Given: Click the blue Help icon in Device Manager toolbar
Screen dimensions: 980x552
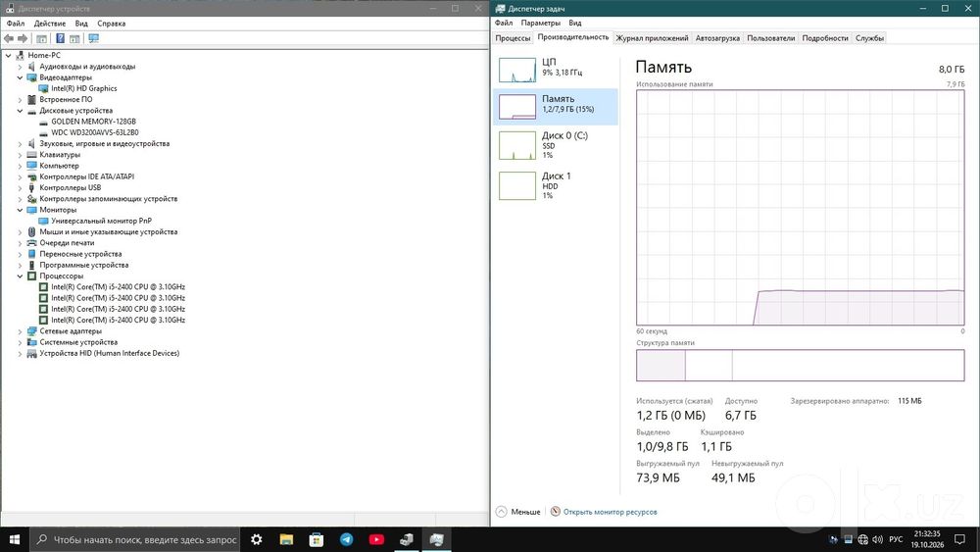Looking at the screenshot, I should (60, 39).
